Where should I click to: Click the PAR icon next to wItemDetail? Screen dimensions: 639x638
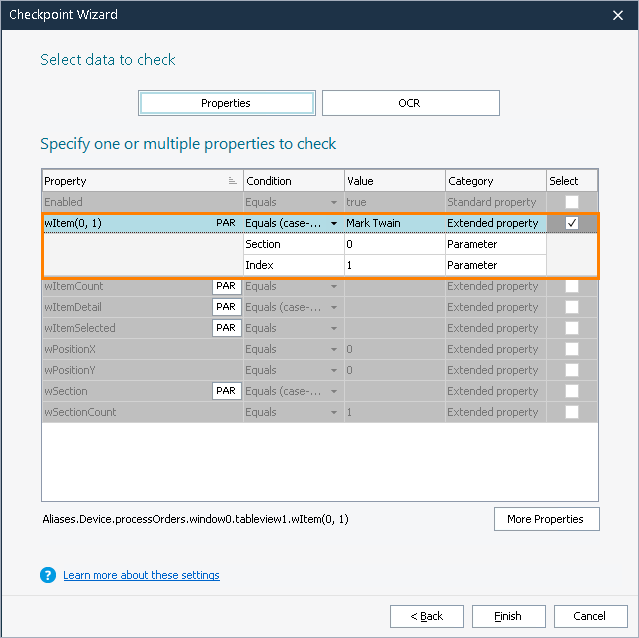click(226, 307)
